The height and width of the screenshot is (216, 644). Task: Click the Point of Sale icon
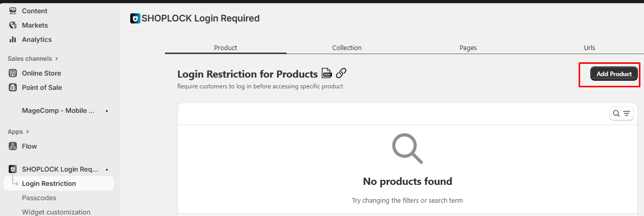pyautogui.click(x=13, y=87)
